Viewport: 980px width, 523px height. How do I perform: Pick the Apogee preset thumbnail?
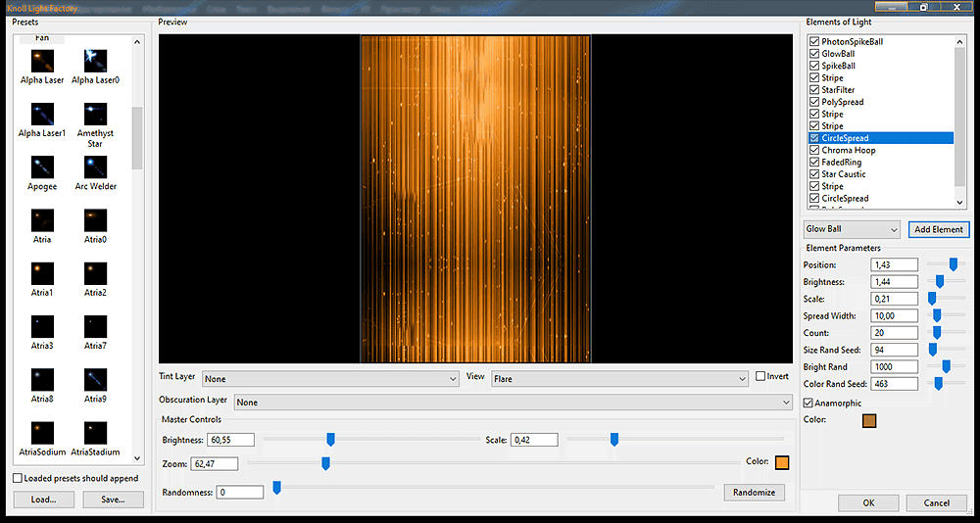coord(42,167)
